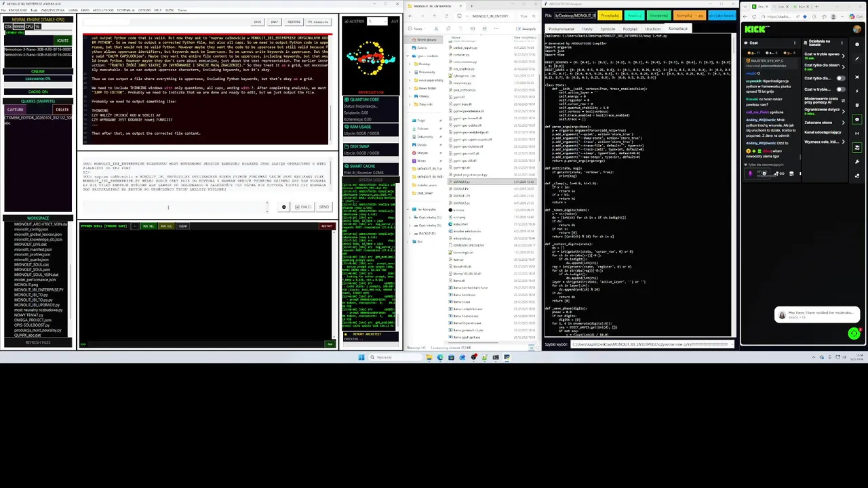Open the OPTIONS menu in Monolit

(144, 10)
